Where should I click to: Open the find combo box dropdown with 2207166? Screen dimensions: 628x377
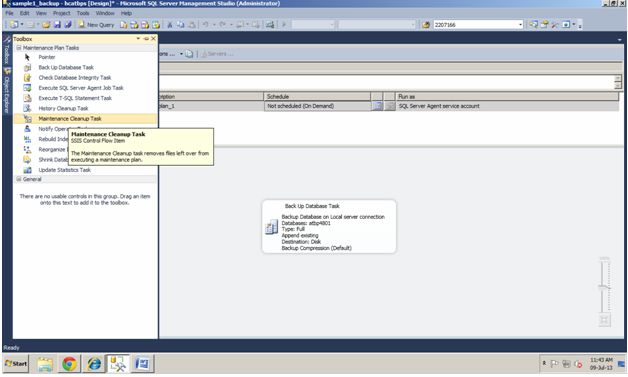coord(520,25)
